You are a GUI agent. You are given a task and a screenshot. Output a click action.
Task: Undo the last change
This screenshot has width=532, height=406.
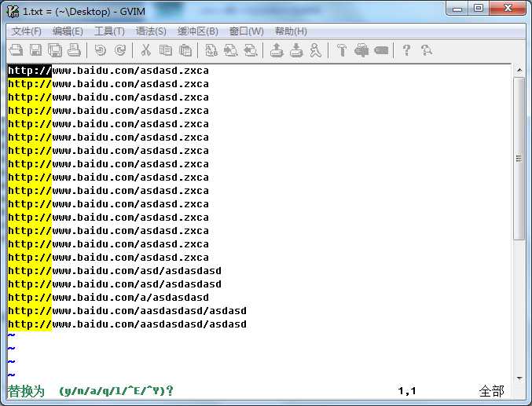click(100, 50)
